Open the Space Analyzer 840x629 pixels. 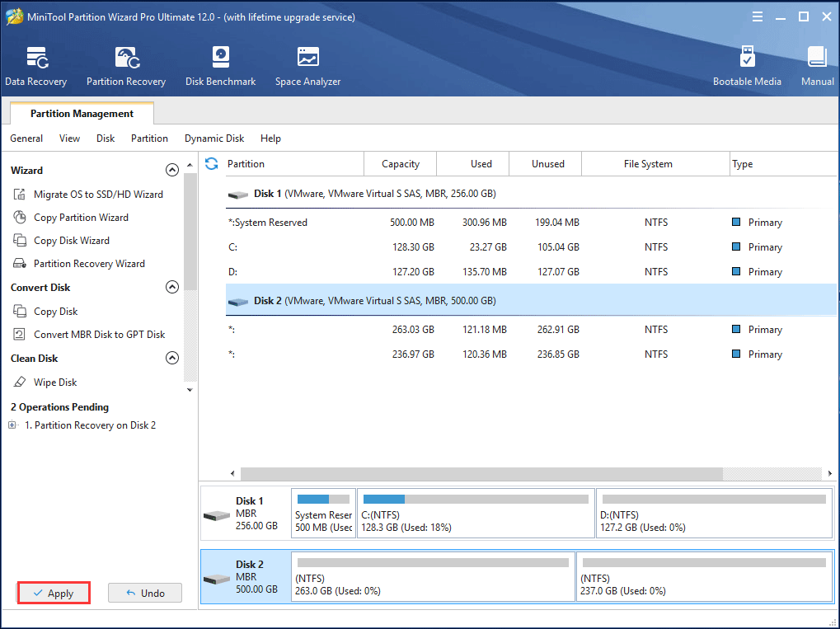[307, 64]
